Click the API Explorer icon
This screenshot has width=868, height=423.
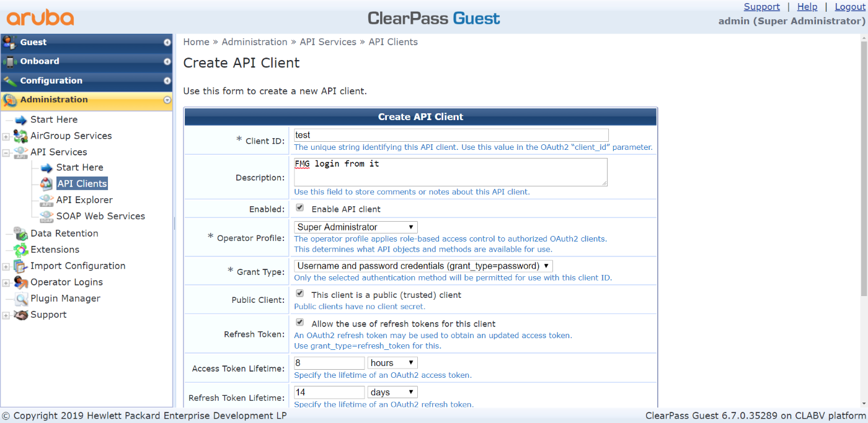(x=46, y=200)
